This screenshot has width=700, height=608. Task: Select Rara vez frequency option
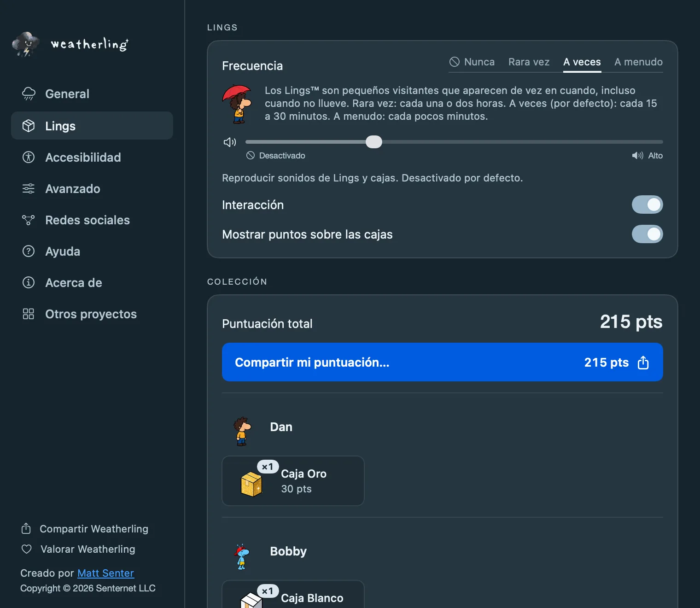coord(529,62)
